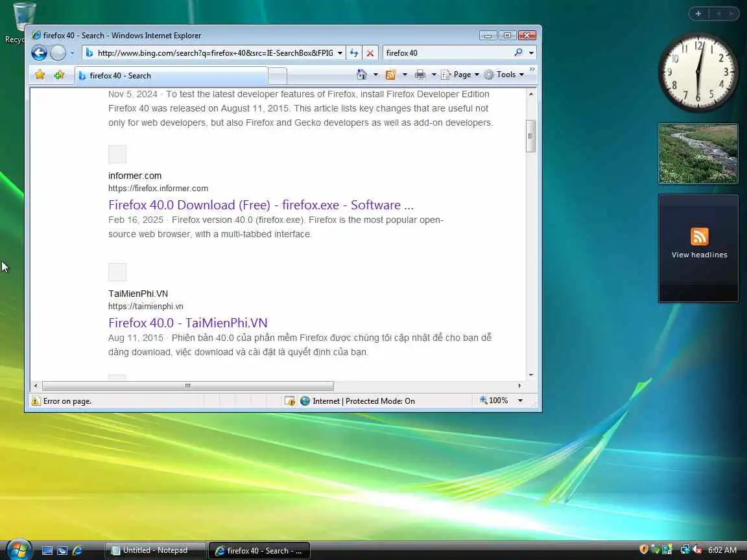Go to Home page icon
Image resolution: width=747 pixels, height=560 pixels.
[362, 75]
